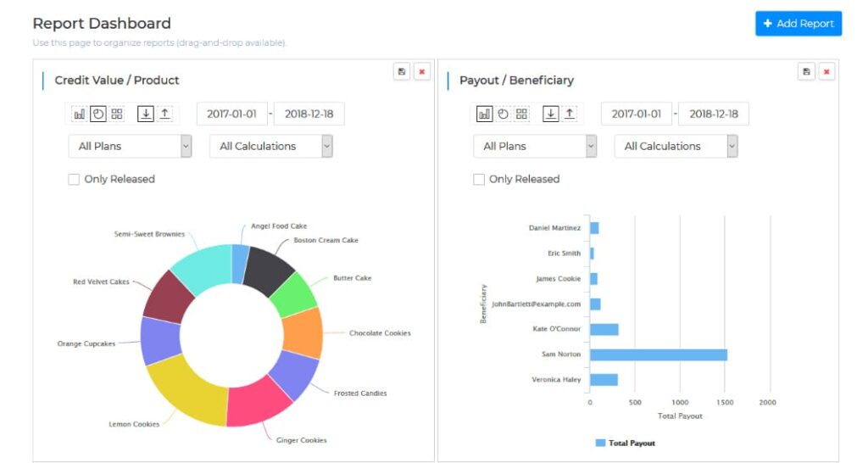Viewport: 868px width, 463px height.
Task: Enable Only Released in Credit Value report
Action: tap(74, 179)
